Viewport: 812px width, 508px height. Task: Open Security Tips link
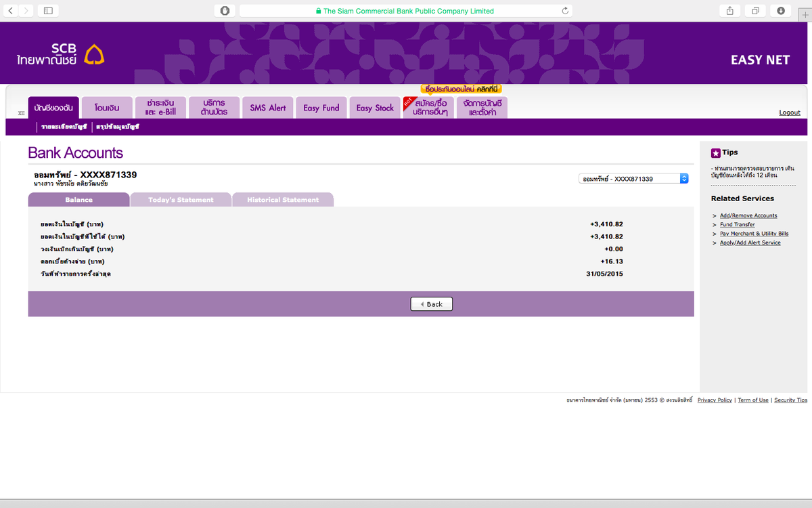pyautogui.click(x=790, y=400)
